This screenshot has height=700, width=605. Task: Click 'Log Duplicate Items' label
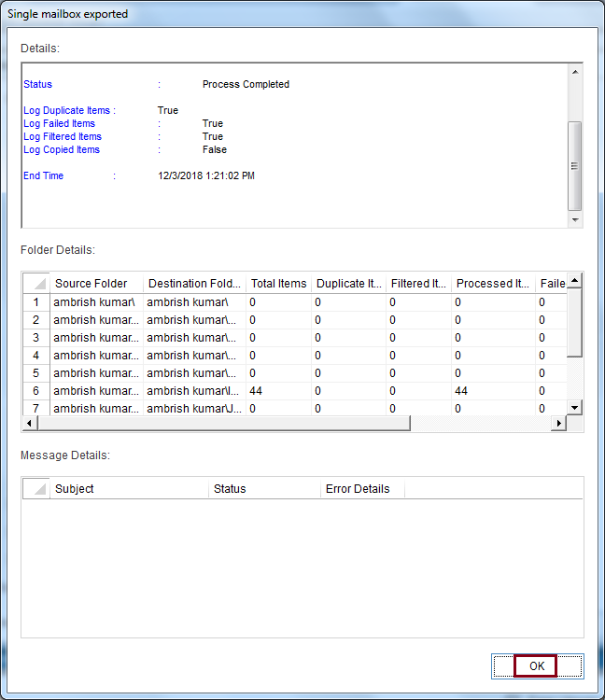(x=66, y=110)
